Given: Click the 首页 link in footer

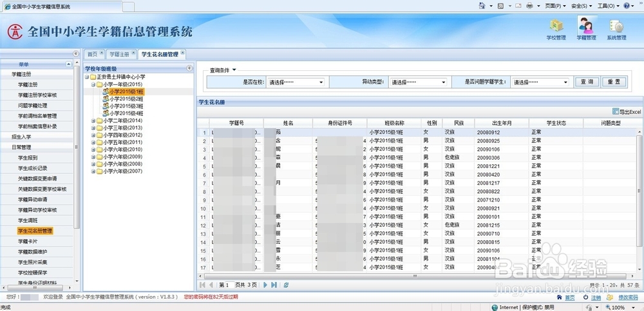Looking at the screenshot, I should tap(570, 297).
